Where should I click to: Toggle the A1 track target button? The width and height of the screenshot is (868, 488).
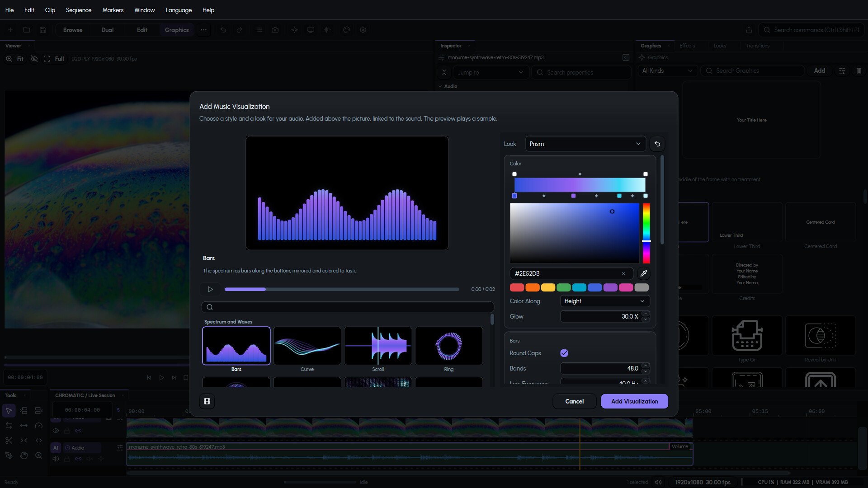[x=56, y=448]
